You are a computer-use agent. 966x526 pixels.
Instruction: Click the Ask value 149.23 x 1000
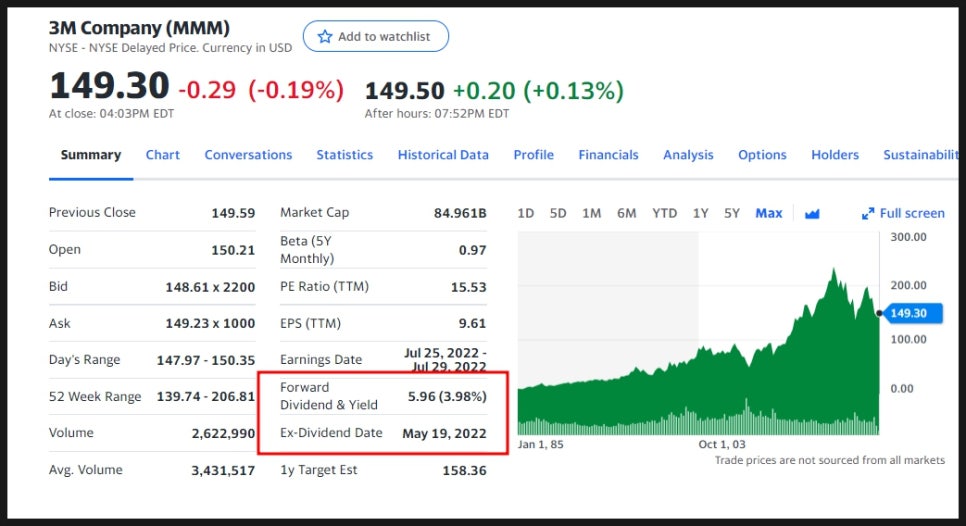tap(210, 323)
